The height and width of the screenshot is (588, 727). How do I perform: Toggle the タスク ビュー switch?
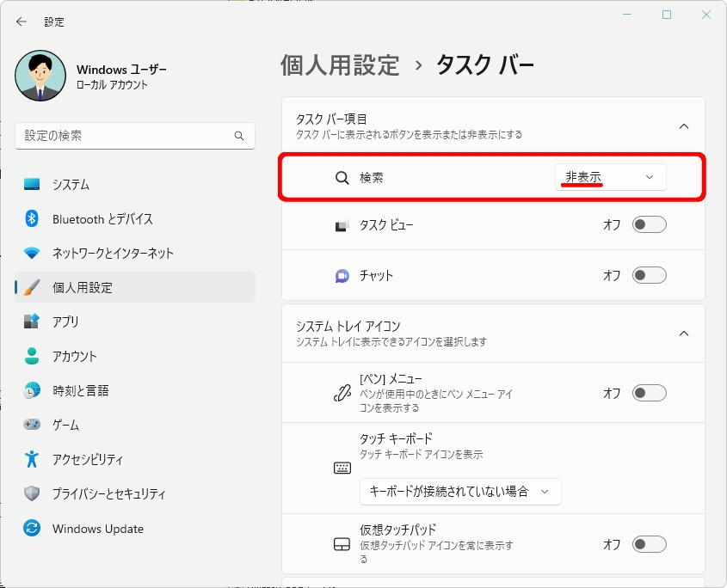click(x=649, y=225)
